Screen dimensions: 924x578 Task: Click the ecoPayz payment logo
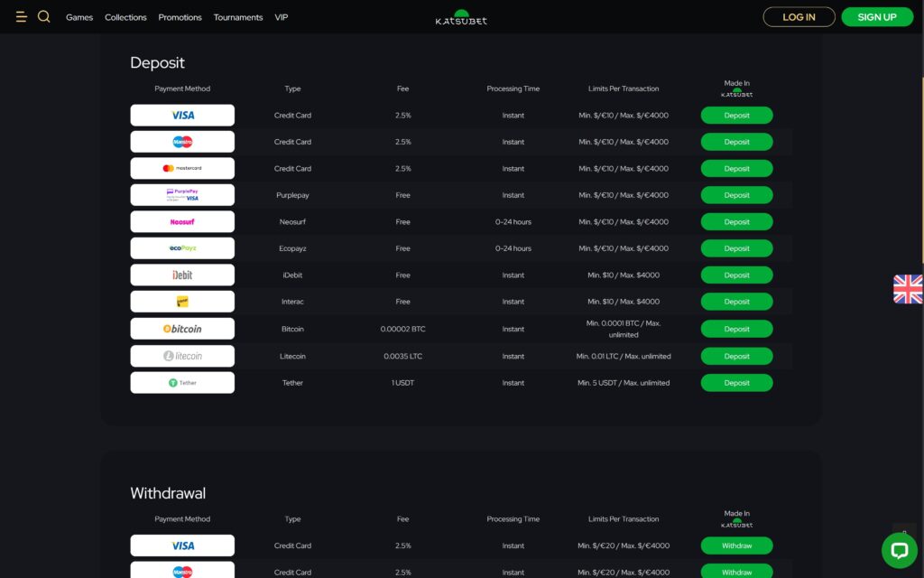tap(182, 248)
